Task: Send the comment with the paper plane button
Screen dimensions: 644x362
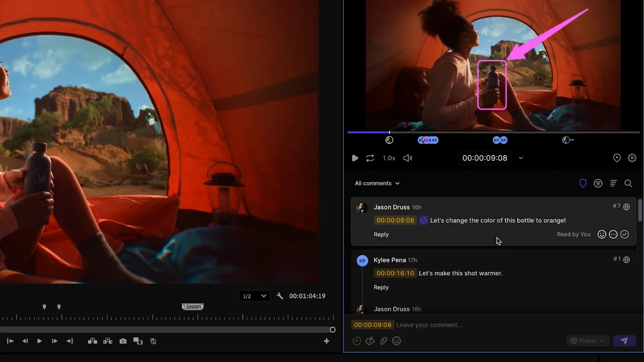Action: pyautogui.click(x=624, y=341)
